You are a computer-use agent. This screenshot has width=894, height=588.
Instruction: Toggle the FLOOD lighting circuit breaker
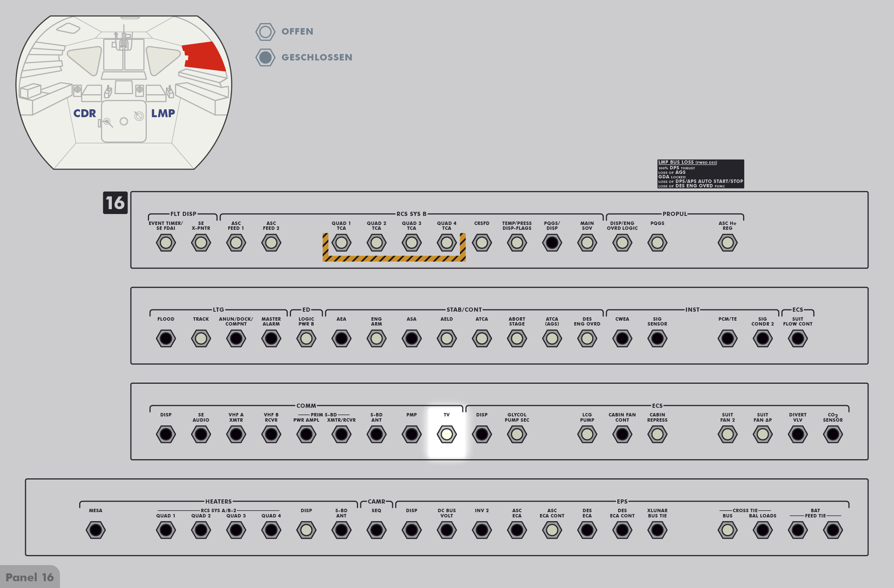click(166, 339)
